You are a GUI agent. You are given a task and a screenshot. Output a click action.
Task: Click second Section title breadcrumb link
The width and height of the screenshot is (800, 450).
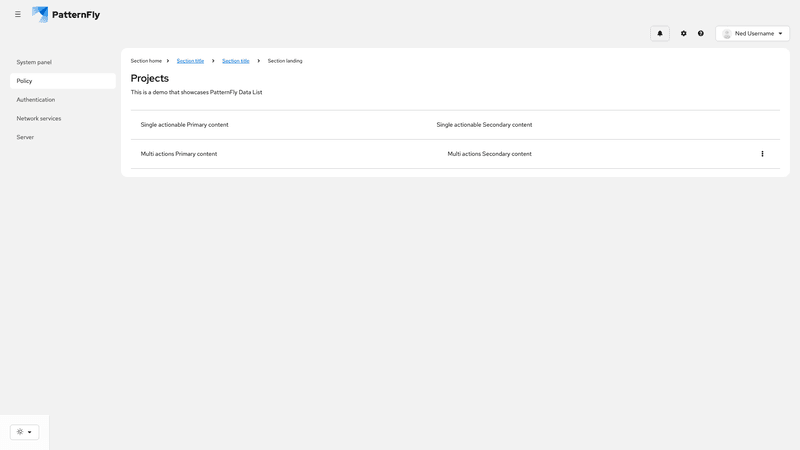[x=236, y=61]
